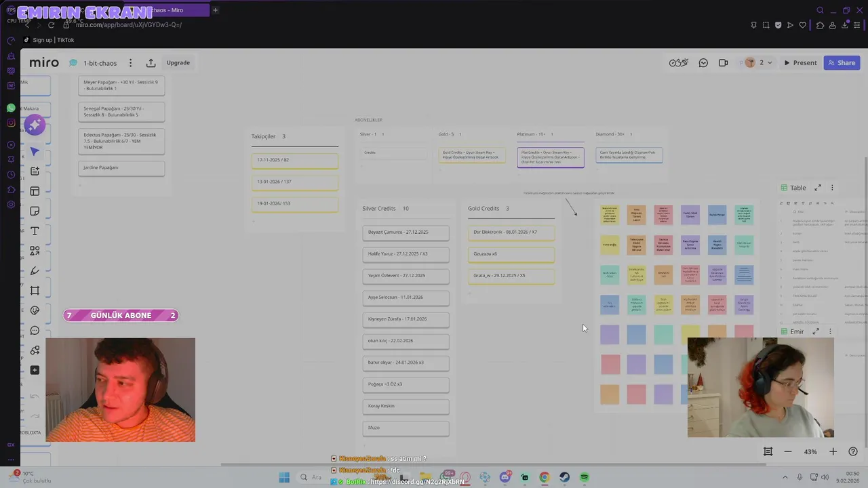The image size is (868, 488).
Task: Open WhatsApp in browser sidebar
Action: click(11, 108)
